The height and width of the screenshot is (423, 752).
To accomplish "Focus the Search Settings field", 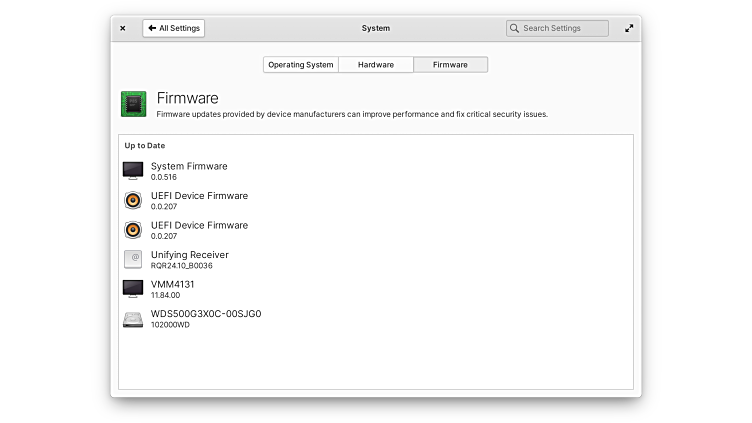I will [563, 28].
